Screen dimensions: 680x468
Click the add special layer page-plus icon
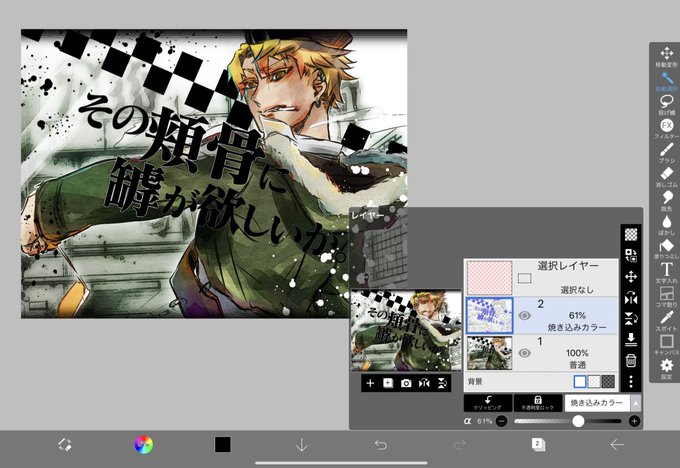coord(388,383)
